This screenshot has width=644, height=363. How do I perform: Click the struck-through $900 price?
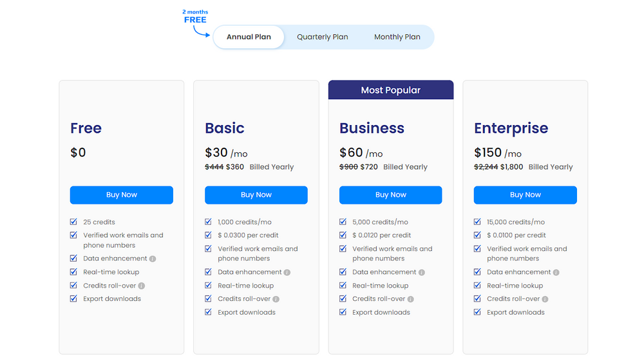348,167
